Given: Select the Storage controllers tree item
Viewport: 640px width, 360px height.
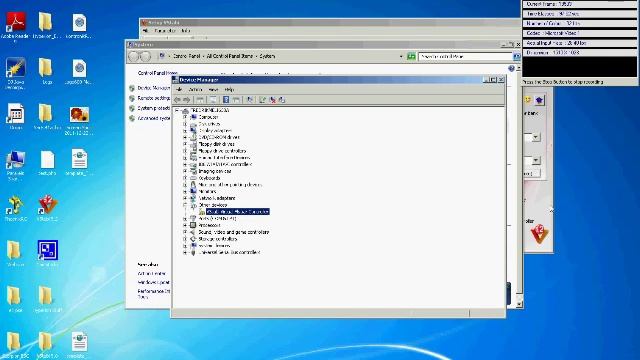Looking at the screenshot, I should click(x=218, y=239).
